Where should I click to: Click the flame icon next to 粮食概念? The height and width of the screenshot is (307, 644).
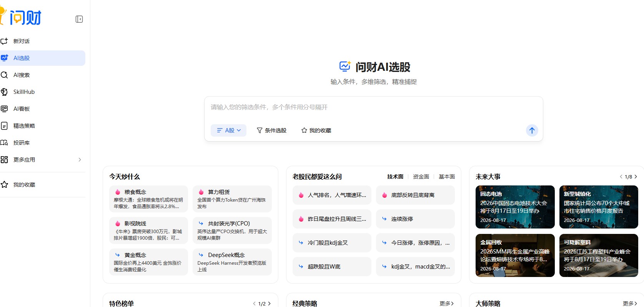pyautogui.click(x=118, y=192)
